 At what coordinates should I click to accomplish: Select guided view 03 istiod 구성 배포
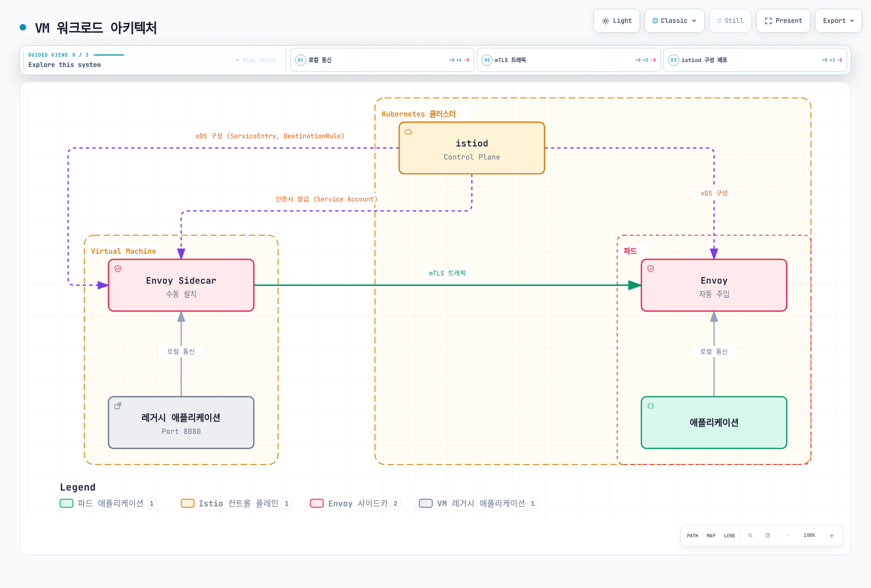point(755,60)
